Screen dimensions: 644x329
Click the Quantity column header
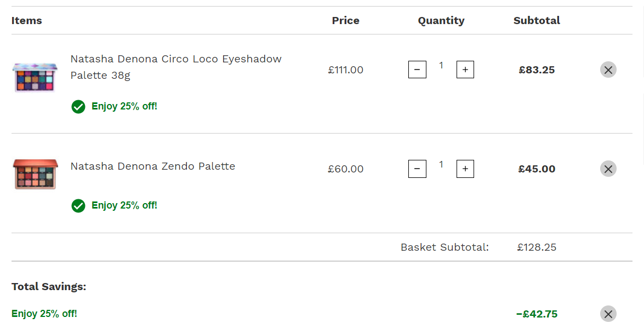point(441,20)
